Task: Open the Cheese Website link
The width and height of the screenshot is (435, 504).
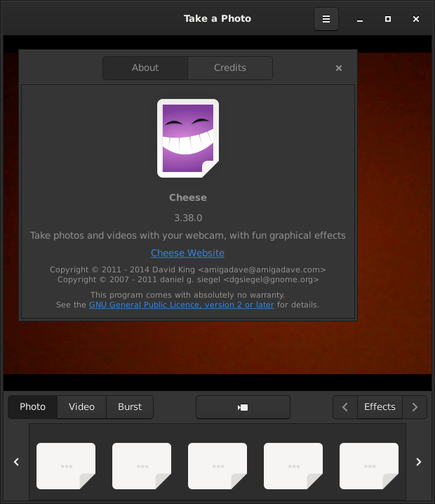Action: (187, 253)
